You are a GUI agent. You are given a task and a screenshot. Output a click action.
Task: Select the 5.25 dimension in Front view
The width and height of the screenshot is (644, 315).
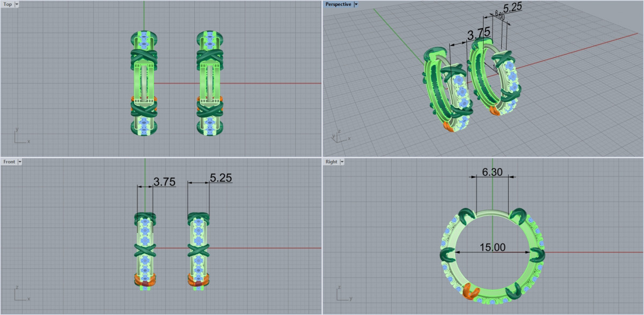pos(221,178)
